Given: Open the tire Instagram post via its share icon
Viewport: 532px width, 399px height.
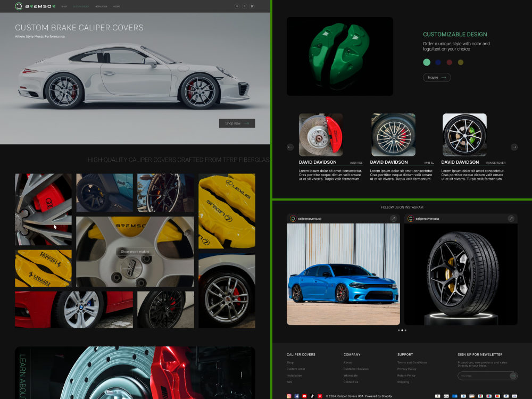Looking at the screenshot, I should coord(511,219).
